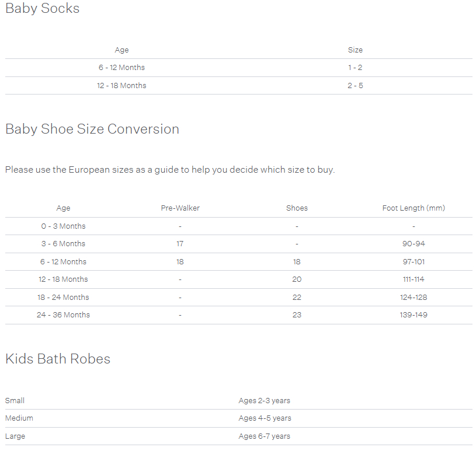Click the Baby Socks heading
This screenshot has height=451, width=476.
coord(42,8)
